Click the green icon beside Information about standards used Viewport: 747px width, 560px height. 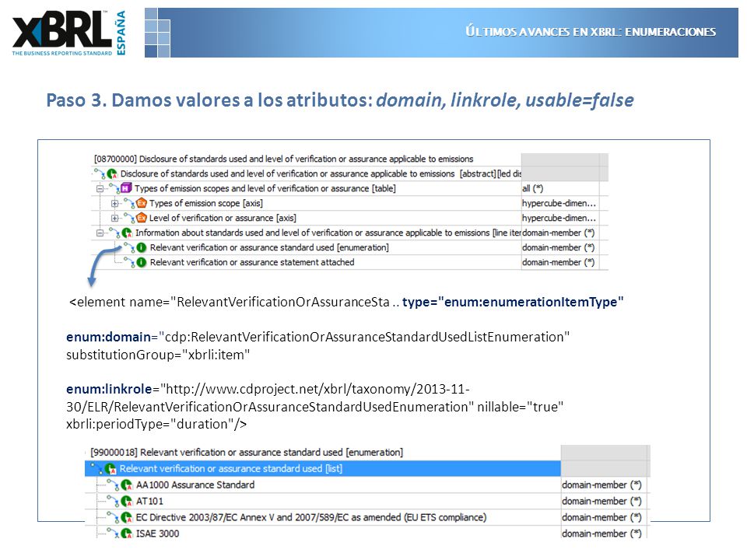(x=127, y=233)
